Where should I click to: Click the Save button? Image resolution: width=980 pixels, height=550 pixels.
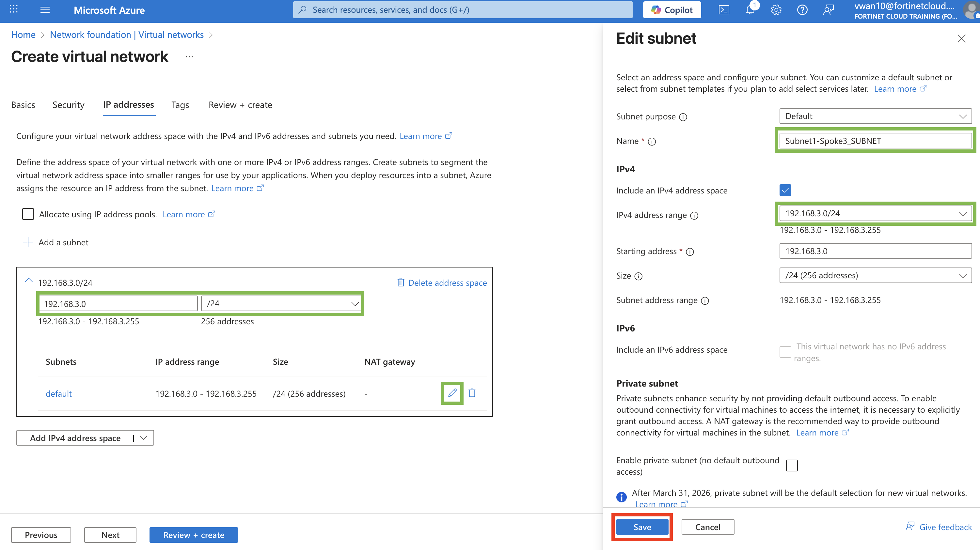click(x=642, y=527)
